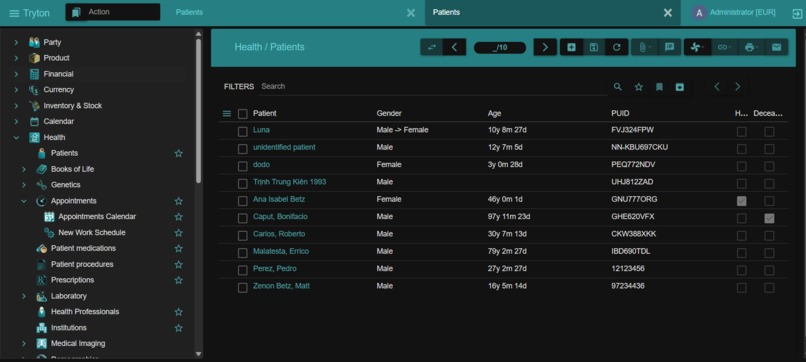Sort by the Gender column header

coord(389,113)
